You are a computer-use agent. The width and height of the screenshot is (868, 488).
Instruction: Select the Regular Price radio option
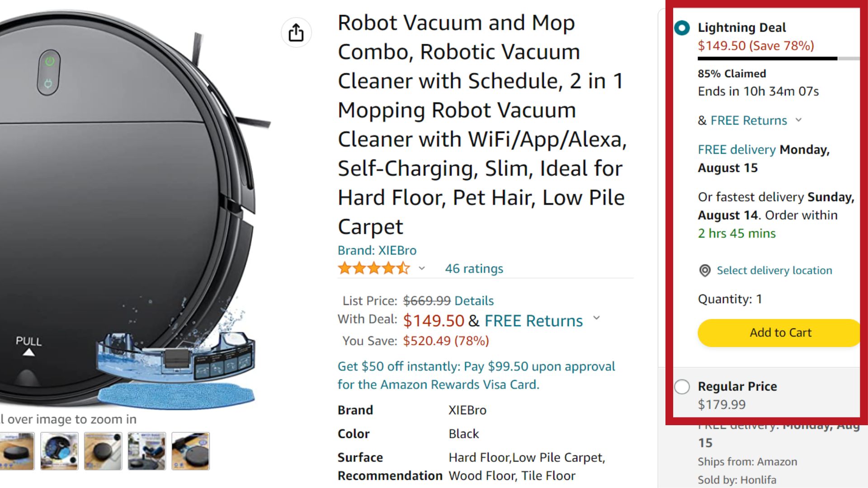pos(682,387)
